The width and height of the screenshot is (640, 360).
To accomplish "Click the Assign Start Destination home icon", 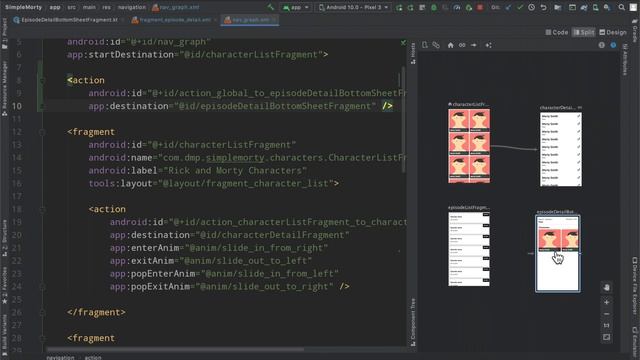I will coord(451,45).
